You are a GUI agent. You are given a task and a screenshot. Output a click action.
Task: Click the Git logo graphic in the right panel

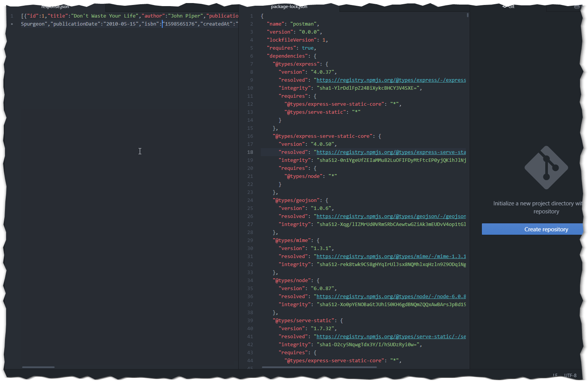[546, 167]
